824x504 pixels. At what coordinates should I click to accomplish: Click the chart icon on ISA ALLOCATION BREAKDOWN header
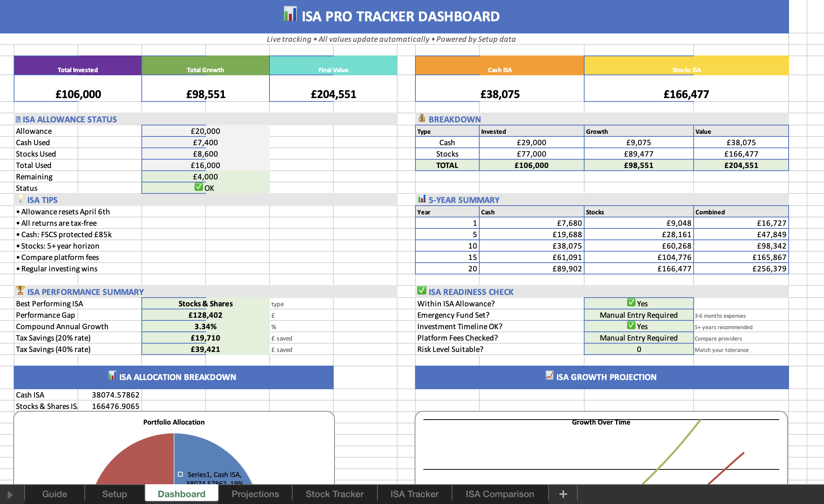point(112,377)
